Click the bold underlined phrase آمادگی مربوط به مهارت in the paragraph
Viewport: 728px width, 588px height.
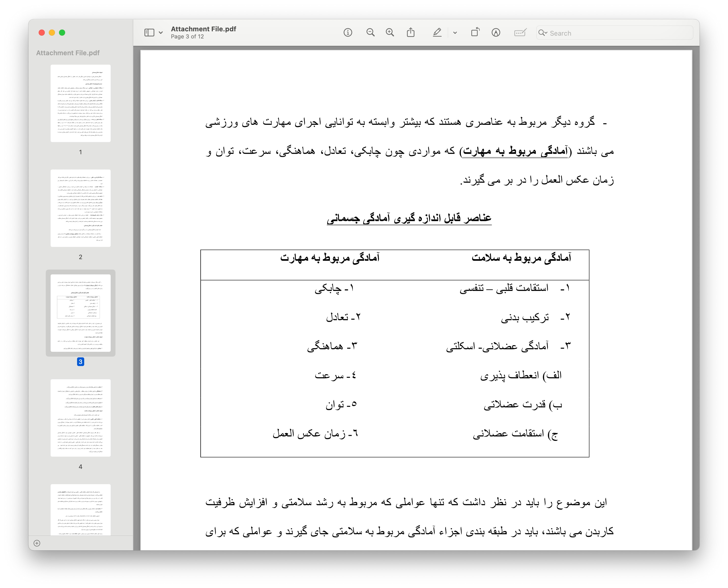(x=515, y=151)
